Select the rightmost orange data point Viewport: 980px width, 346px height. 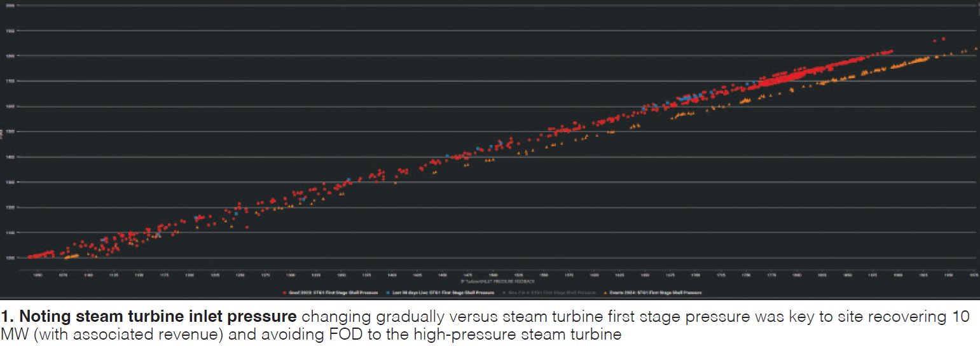976,49
